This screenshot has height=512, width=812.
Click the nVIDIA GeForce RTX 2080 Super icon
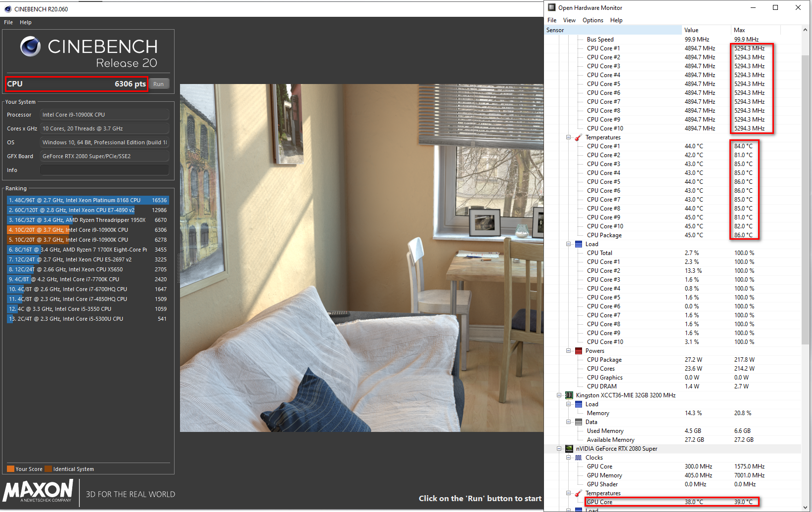[x=569, y=449]
